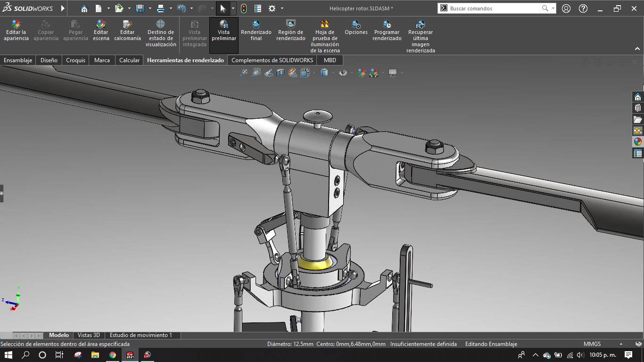This screenshot has width=644, height=362.
Task: Open the Appearances tab in the task pane
Action: coord(637,142)
